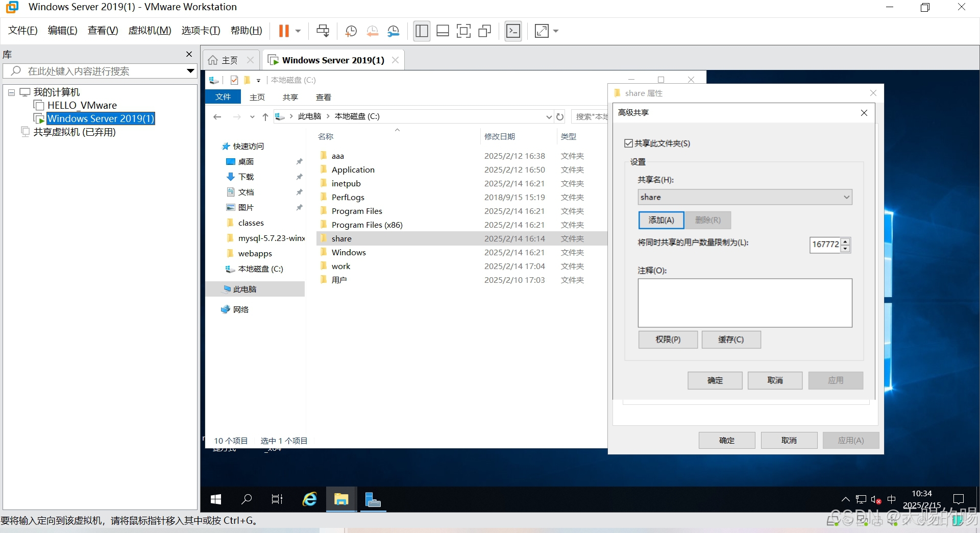Click the Explorer back arrow
980x533 pixels.
(x=217, y=117)
